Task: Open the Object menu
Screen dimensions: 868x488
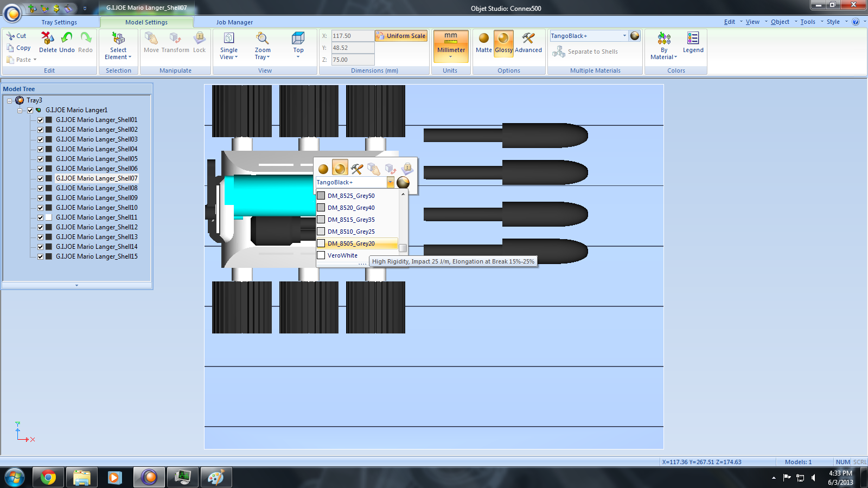Action: point(780,22)
